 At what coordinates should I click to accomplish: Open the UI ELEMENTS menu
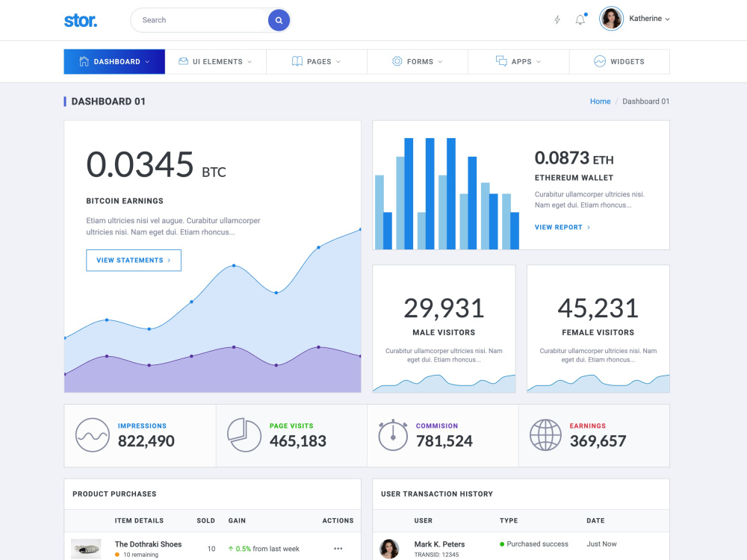click(x=215, y=61)
